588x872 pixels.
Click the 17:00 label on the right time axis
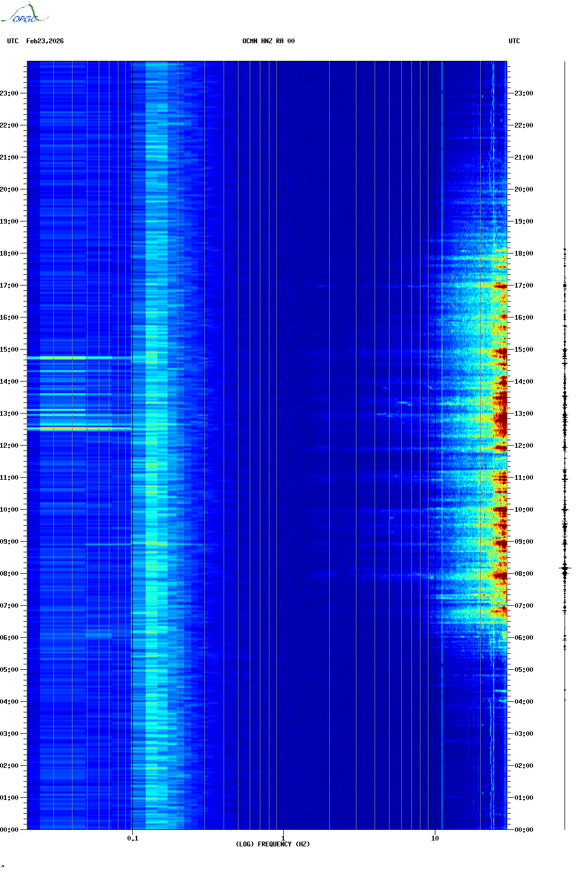point(523,286)
